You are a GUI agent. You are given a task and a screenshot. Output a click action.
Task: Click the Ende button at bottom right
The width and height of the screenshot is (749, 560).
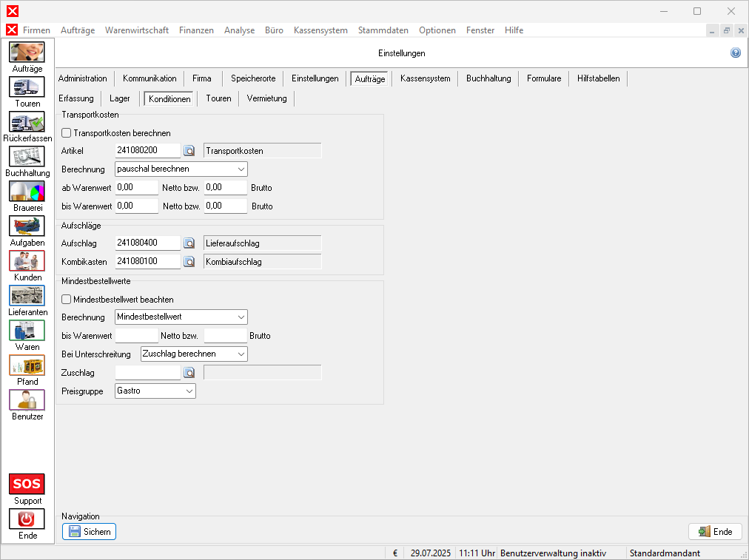715,531
